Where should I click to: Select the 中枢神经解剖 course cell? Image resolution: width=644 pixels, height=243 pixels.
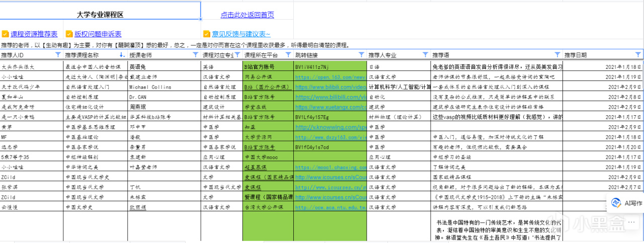96,157
